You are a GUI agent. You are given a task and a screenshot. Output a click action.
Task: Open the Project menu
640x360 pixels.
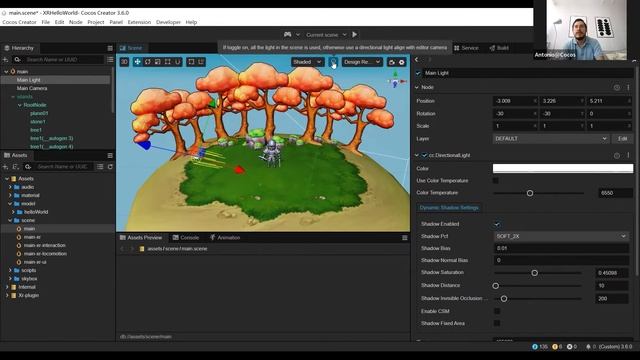pos(96,22)
